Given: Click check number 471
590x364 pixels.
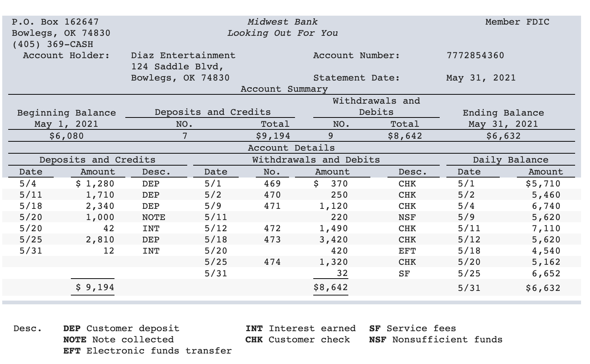Looking at the screenshot, I should pyautogui.click(x=272, y=206).
